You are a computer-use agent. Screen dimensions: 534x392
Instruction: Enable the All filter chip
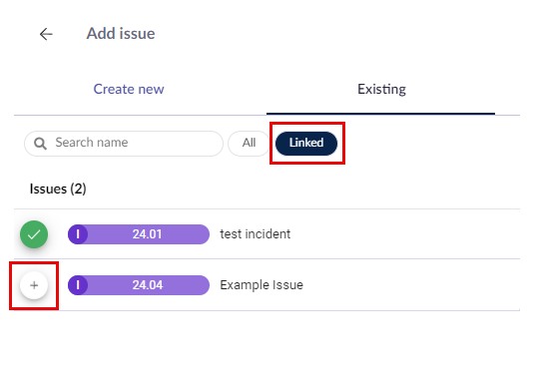pyautogui.click(x=249, y=143)
